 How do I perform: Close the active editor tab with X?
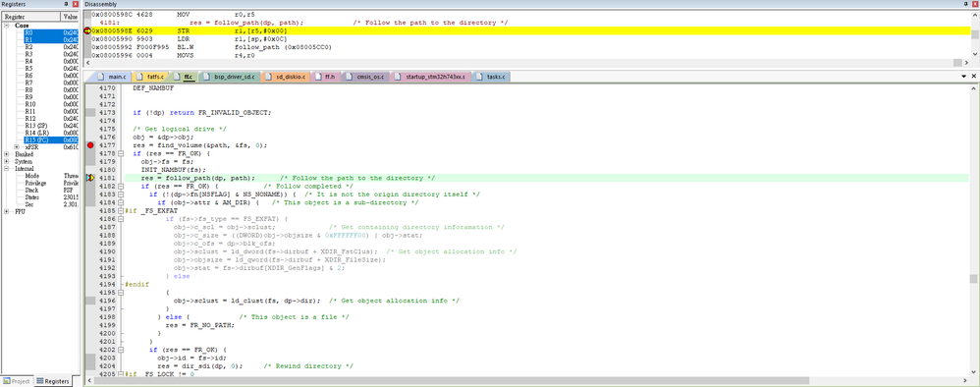click(x=974, y=77)
